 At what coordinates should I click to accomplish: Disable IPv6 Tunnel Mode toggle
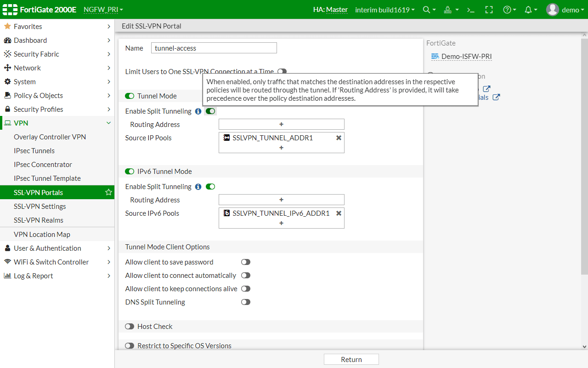130,172
